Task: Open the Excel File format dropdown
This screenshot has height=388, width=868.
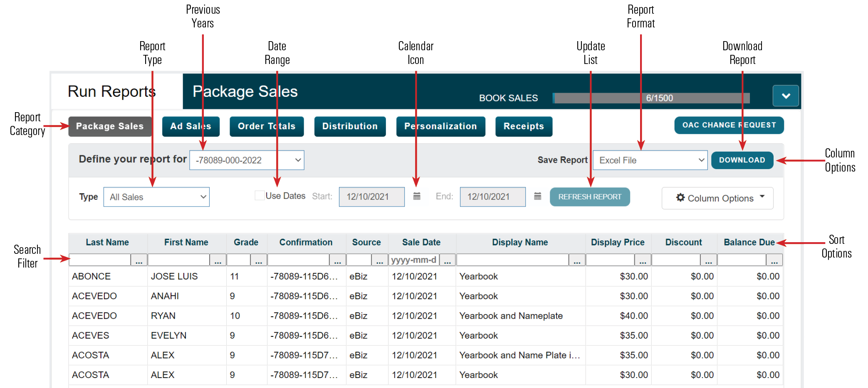Action: coord(650,160)
